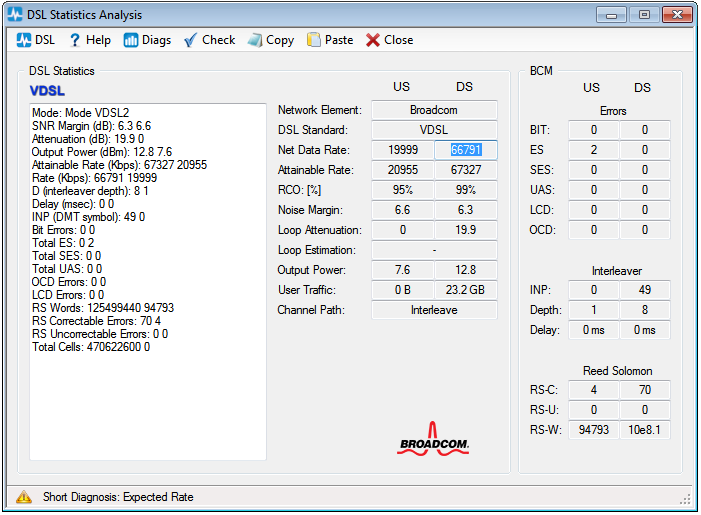Open Help from the toolbar
This screenshot has width=701, height=515.
pos(74,40)
